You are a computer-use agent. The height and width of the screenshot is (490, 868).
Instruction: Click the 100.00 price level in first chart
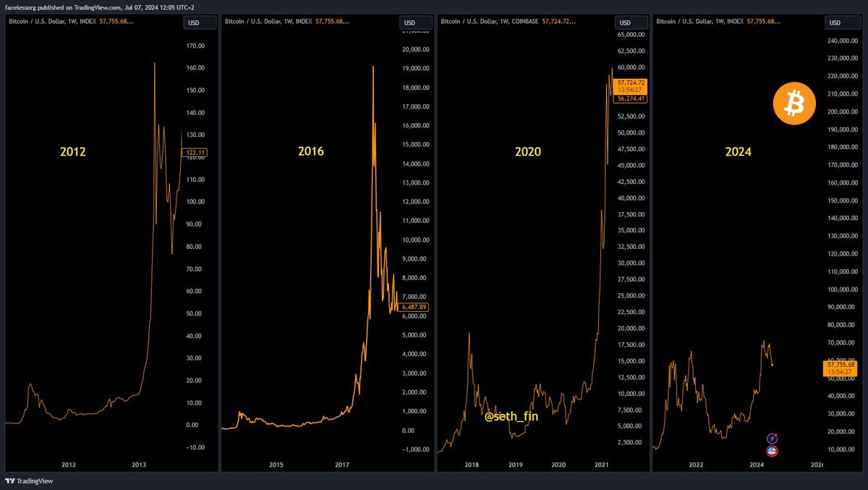click(x=197, y=202)
